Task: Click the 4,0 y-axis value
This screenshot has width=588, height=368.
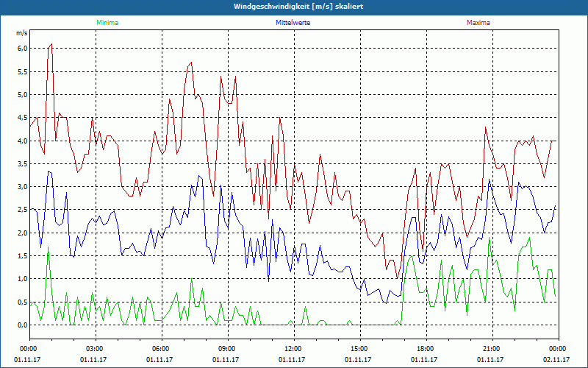Action: pos(23,141)
